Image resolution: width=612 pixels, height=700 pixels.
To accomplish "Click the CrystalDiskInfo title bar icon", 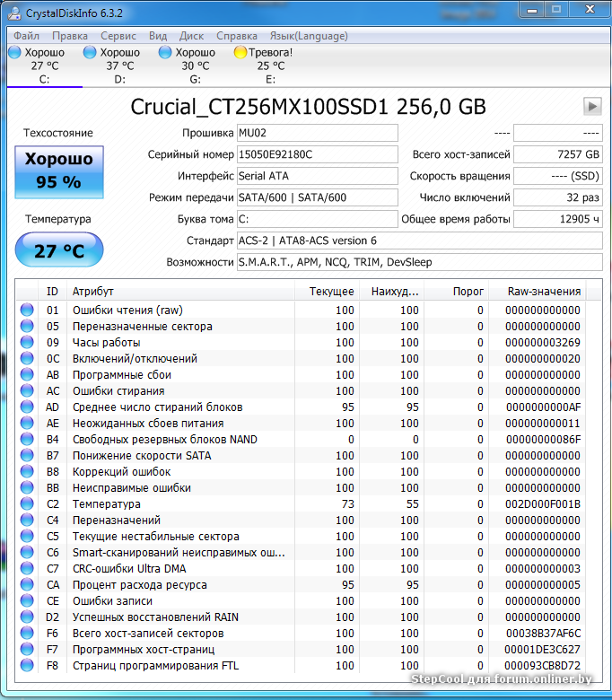I will point(14,13).
